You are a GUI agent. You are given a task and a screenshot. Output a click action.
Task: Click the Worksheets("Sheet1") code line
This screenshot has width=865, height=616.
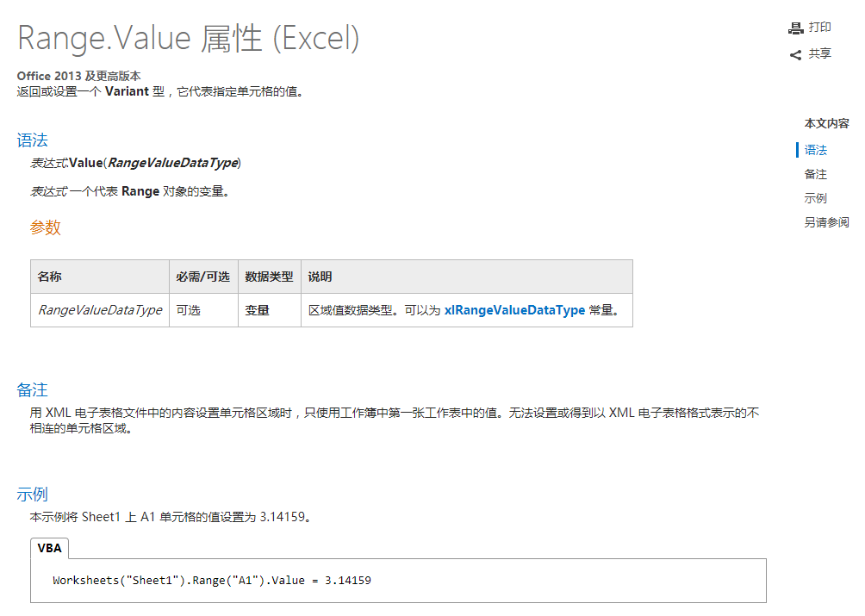[x=212, y=580]
